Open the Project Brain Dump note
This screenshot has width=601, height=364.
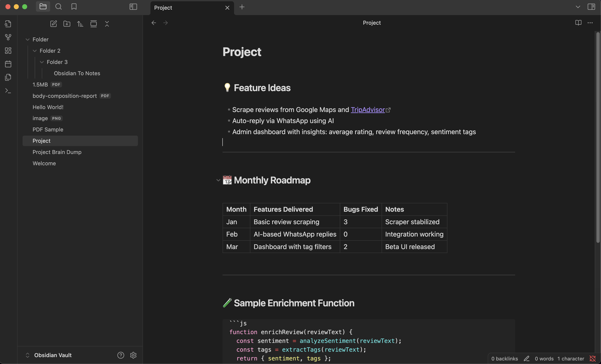57,152
